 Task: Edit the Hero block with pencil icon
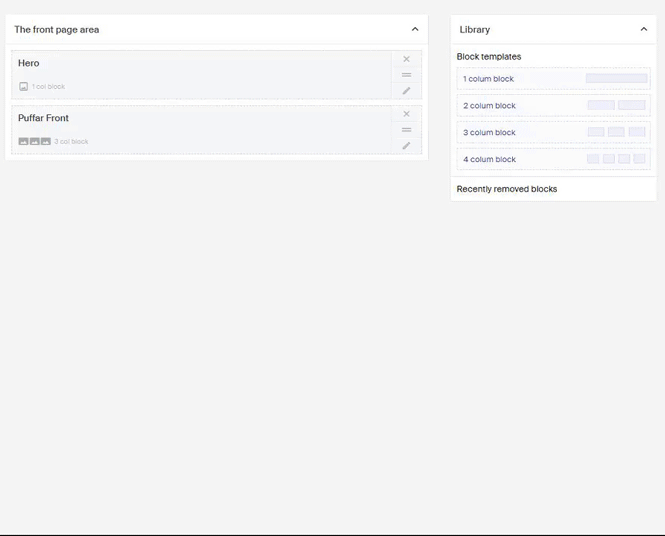click(406, 91)
